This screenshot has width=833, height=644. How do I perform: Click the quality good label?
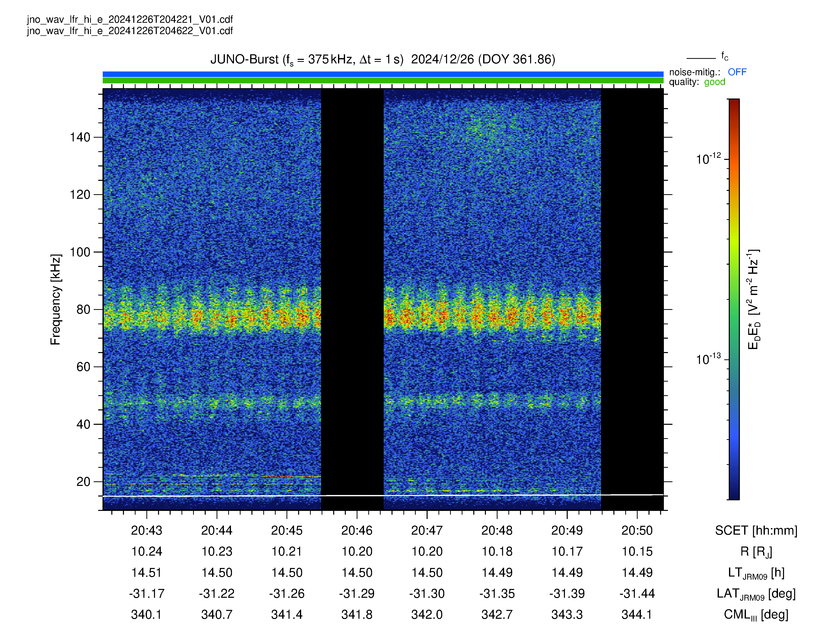point(697,82)
